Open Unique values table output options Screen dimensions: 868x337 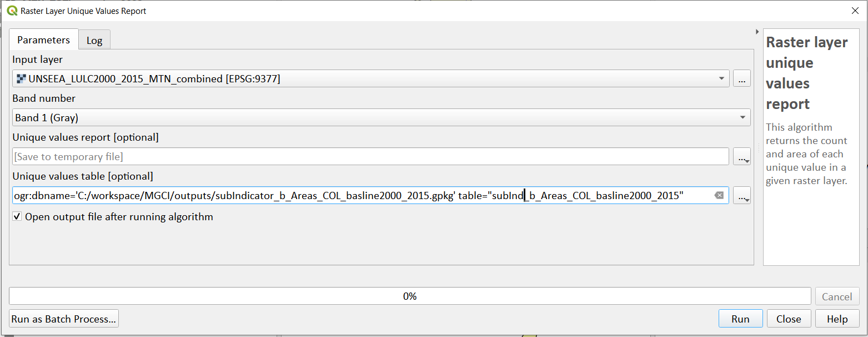(x=742, y=196)
